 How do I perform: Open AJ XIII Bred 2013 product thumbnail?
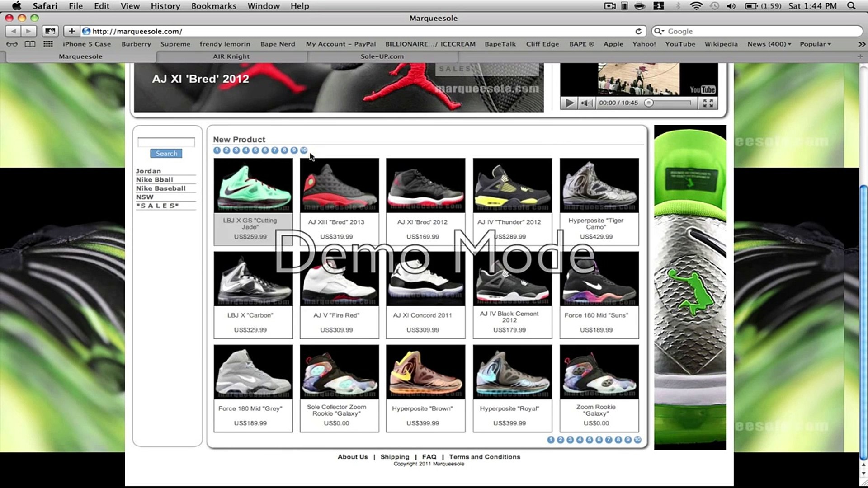(x=340, y=185)
